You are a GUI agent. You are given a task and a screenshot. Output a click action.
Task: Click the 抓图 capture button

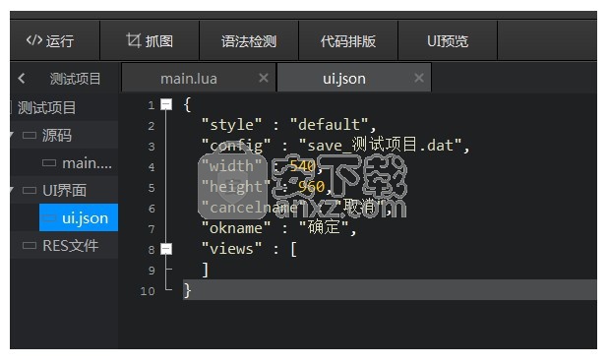(150, 40)
